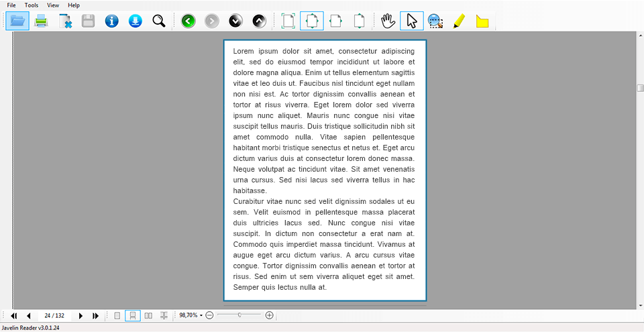
Task: Click the page number input field
Action: pyautogui.click(x=54, y=315)
